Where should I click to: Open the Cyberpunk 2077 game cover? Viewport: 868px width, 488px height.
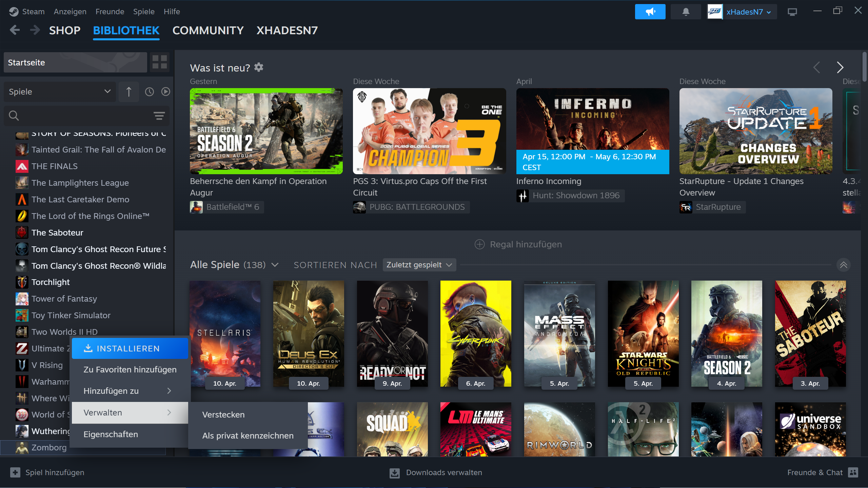point(476,333)
